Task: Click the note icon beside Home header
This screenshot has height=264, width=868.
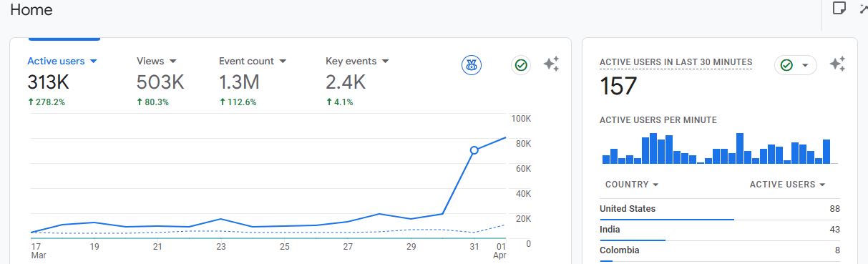Action: click(839, 9)
